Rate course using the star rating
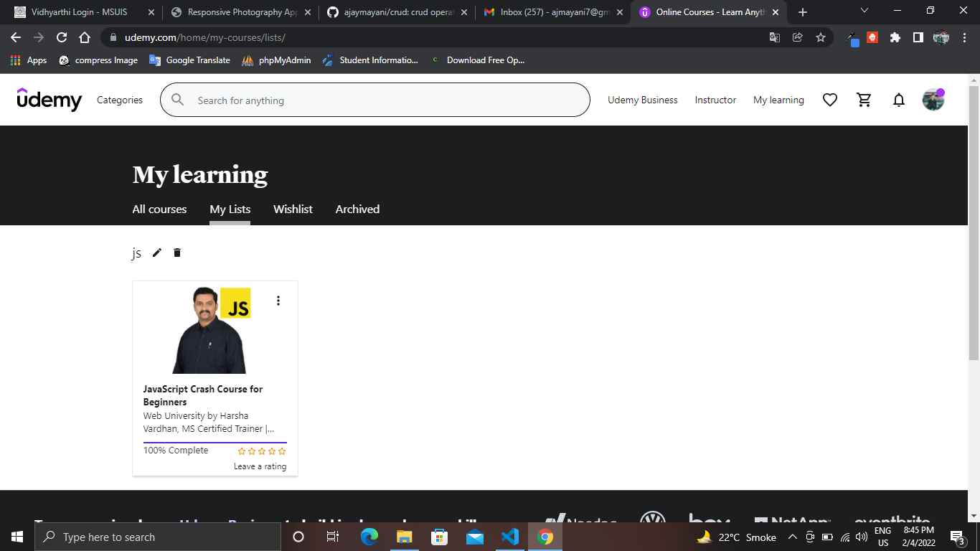Image resolution: width=980 pixels, height=551 pixels. coord(262,451)
